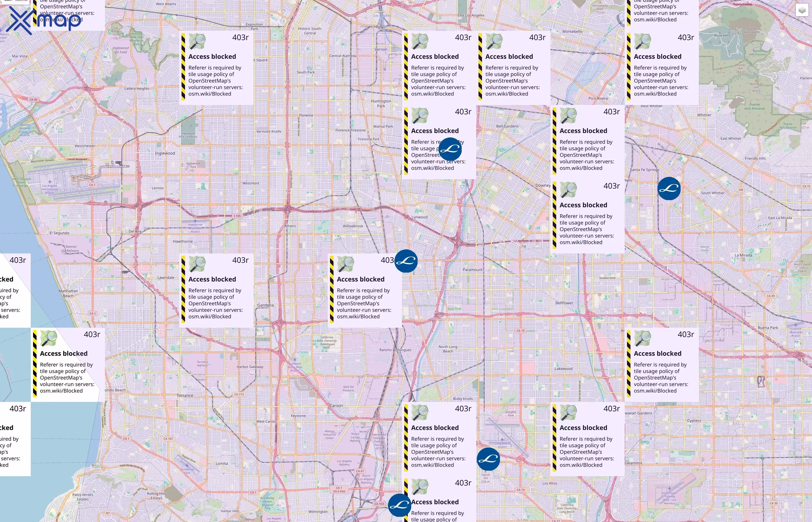
Task: Click the Torrance city label
Action: click(x=185, y=395)
